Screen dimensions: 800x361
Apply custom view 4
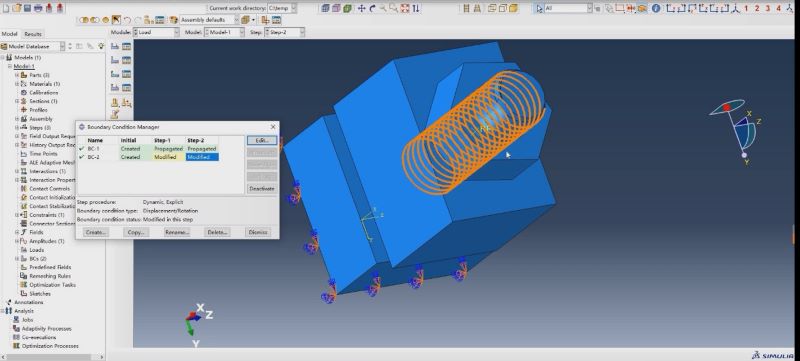click(x=779, y=8)
